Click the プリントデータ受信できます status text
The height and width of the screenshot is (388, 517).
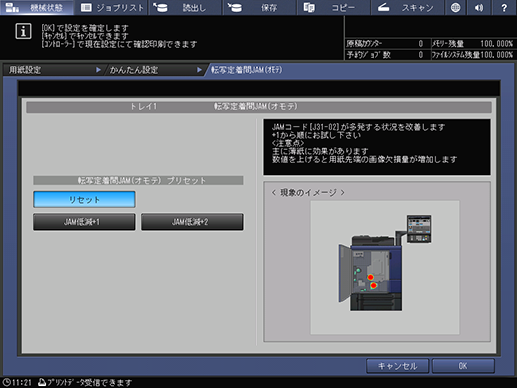[x=90, y=382]
